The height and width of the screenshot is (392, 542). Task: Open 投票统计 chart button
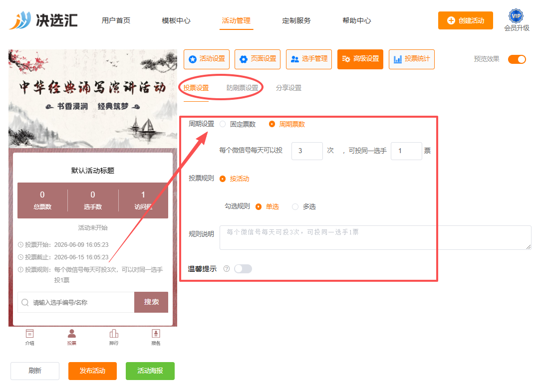tap(412, 59)
